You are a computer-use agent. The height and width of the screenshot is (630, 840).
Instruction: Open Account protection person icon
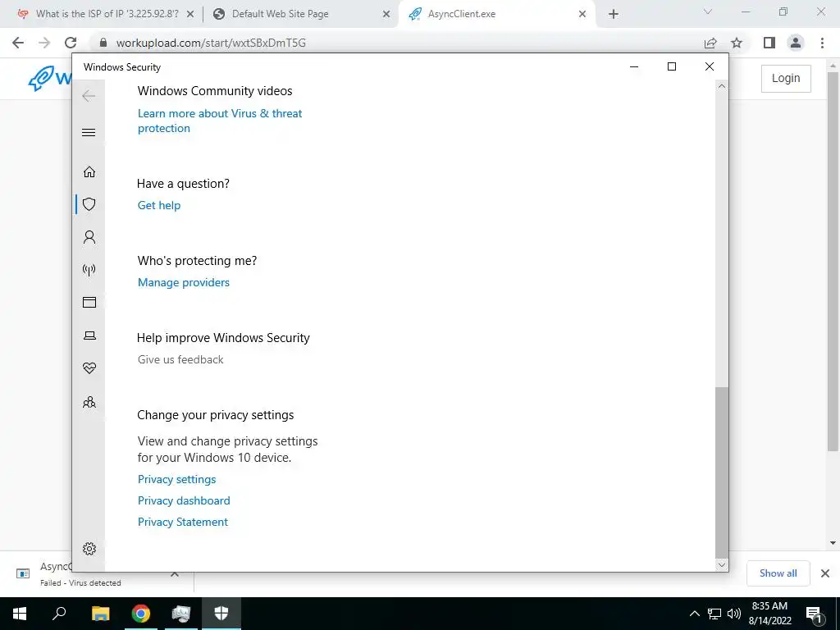(89, 237)
